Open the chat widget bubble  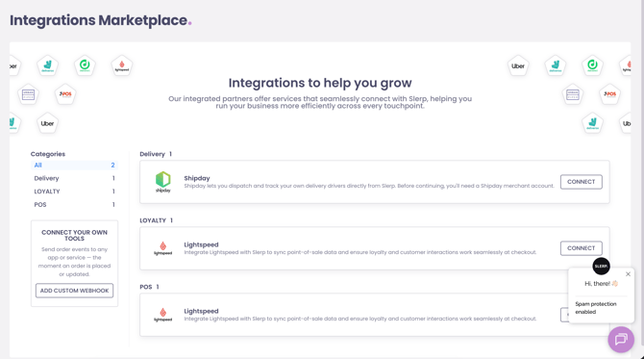[x=621, y=339]
